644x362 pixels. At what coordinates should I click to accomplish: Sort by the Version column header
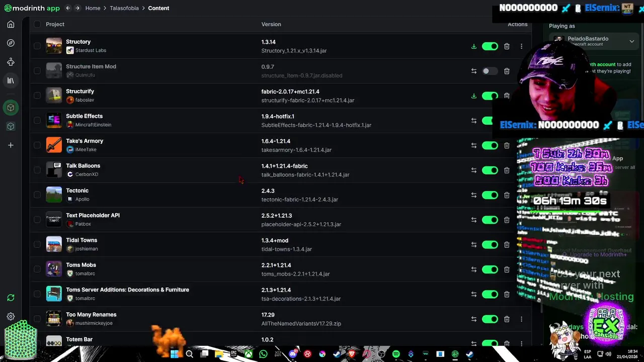point(271,24)
